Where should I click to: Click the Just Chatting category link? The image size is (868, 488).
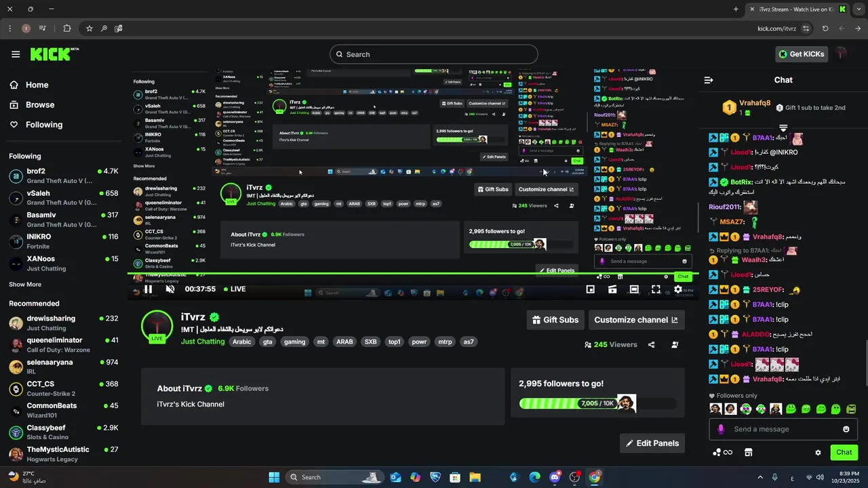(x=203, y=342)
